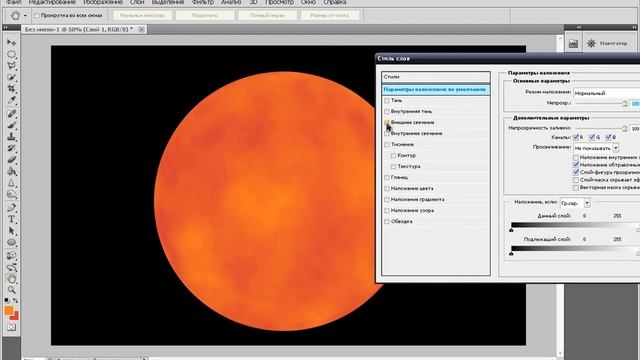Image resolution: width=640 pixels, height=360 pixels.
Task: Toggle Quick Mask mode icon
Action: coord(11,327)
